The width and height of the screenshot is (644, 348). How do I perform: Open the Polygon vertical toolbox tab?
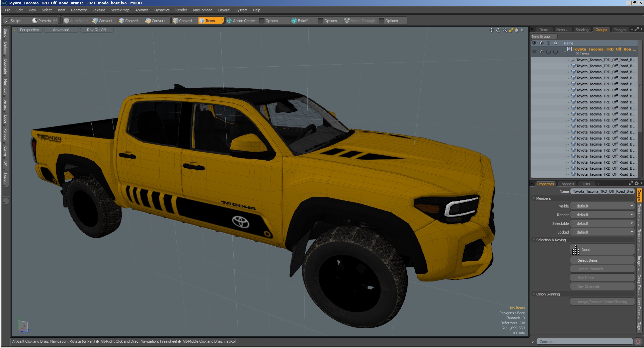pyautogui.click(x=5, y=135)
